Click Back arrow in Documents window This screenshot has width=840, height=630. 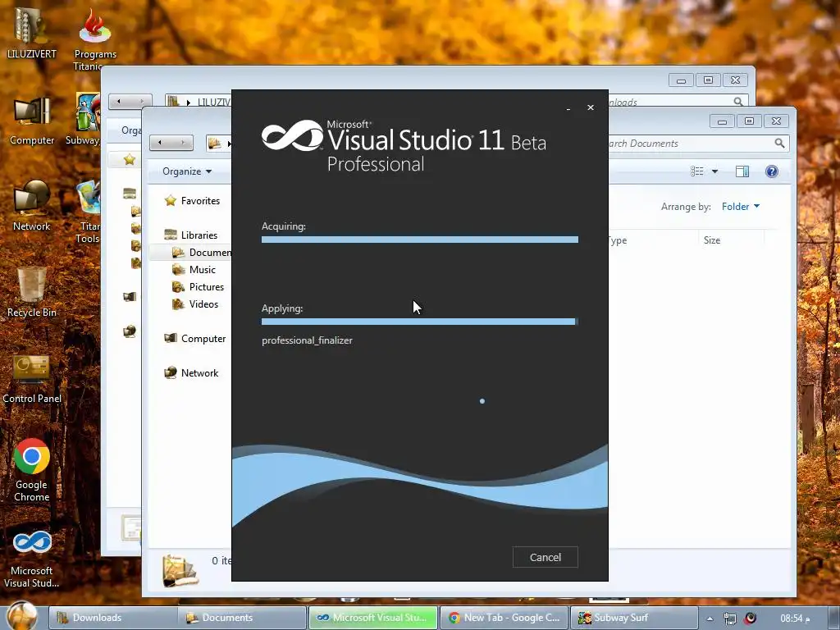pyautogui.click(x=160, y=143)
